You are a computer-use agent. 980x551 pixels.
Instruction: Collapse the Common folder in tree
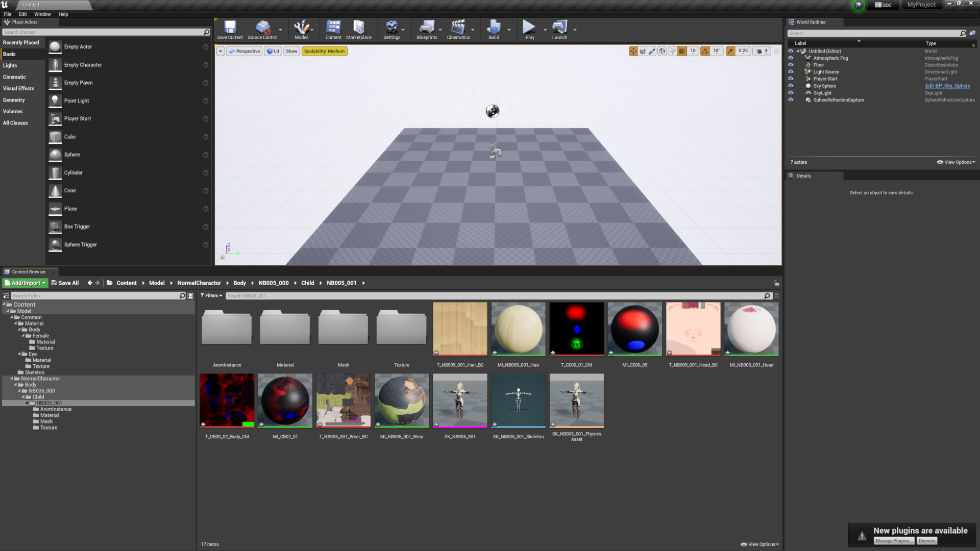[12, 317]
